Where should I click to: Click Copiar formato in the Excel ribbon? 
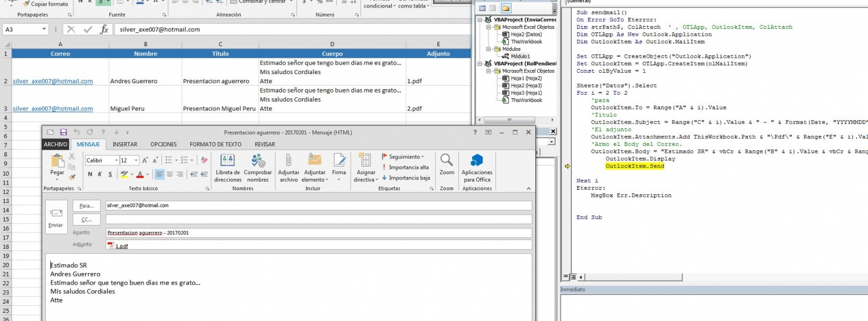tap(46, 4)
